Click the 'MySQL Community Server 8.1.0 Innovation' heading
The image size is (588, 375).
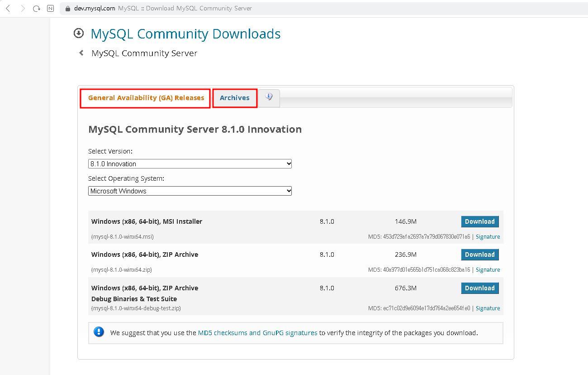195,129
